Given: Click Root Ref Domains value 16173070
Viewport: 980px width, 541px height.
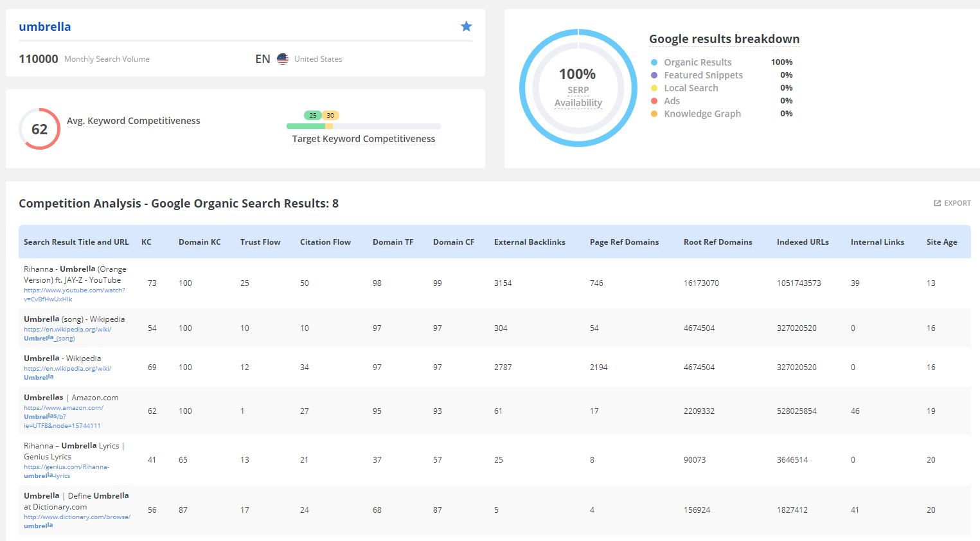Looking at the screenshot, I should [x=701, y=283].
